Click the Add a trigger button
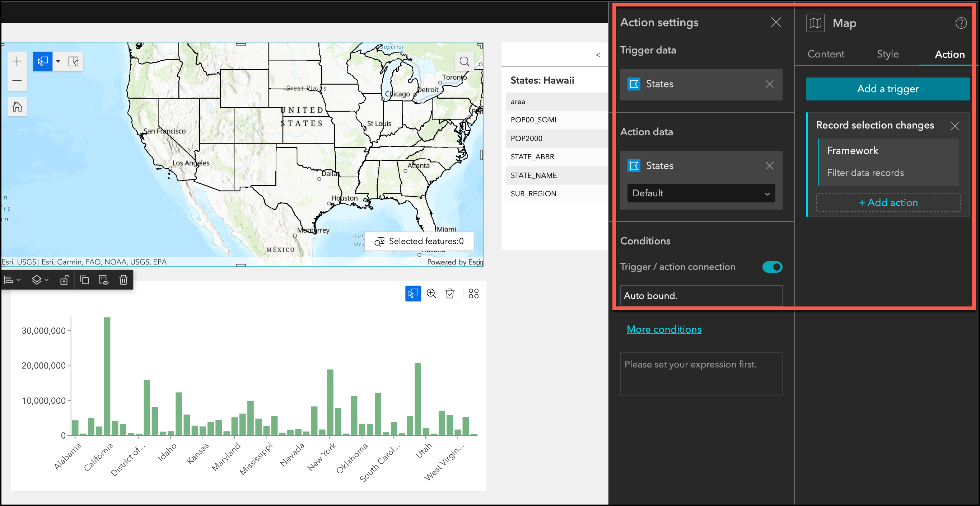 (887, 89)
